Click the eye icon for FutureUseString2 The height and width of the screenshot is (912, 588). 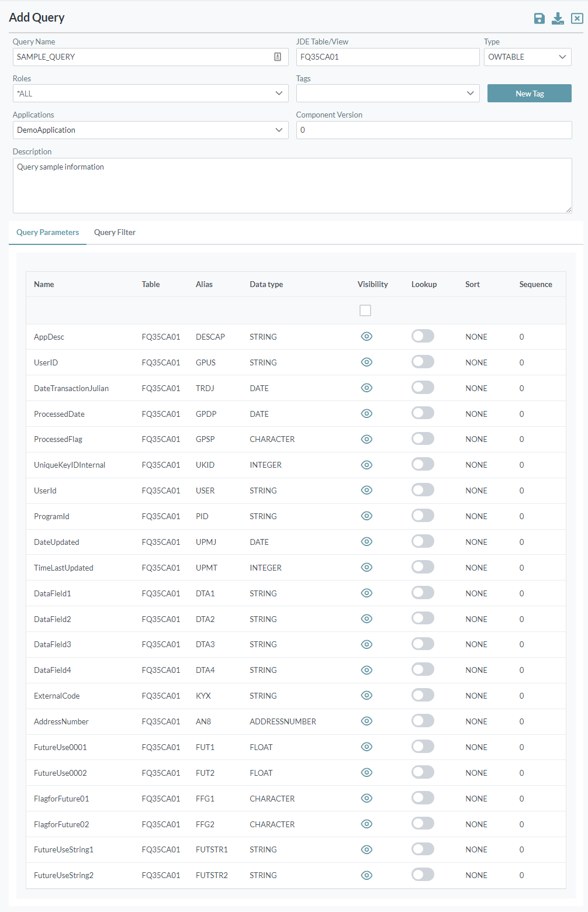coord(366,875)
